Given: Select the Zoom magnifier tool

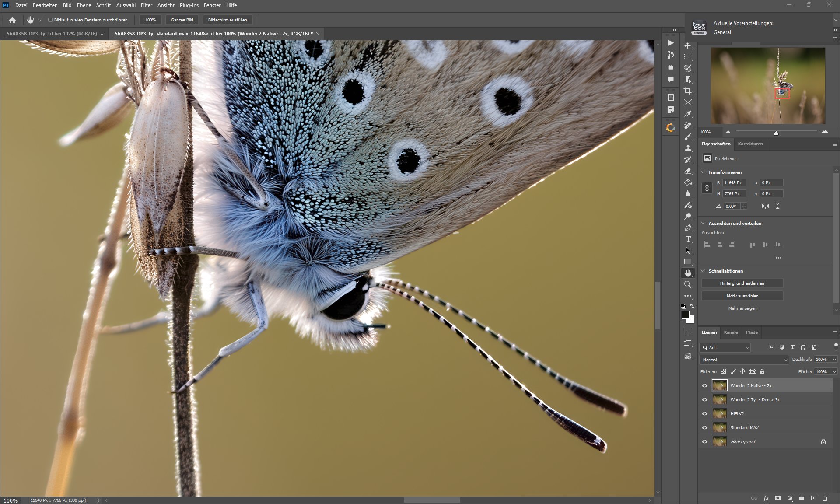Looking at the screenshot, I should [x=688, y=284].
